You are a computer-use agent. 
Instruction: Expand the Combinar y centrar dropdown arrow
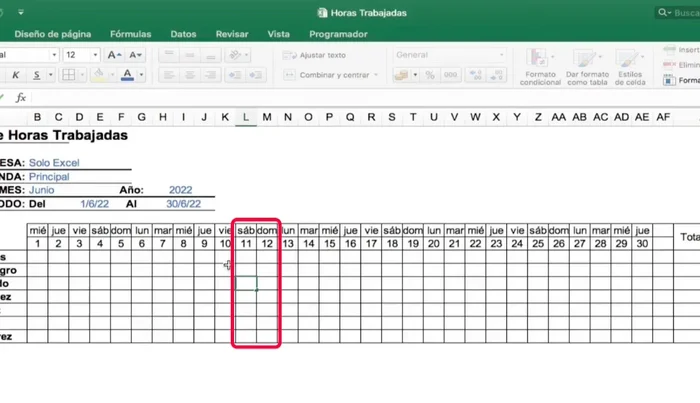tap(375, 75)
